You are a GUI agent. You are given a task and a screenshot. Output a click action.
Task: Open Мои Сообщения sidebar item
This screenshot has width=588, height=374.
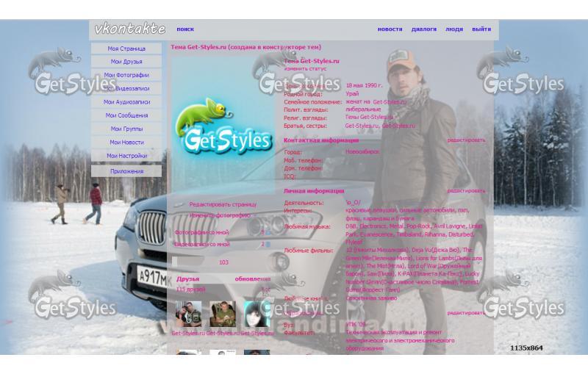126,115
